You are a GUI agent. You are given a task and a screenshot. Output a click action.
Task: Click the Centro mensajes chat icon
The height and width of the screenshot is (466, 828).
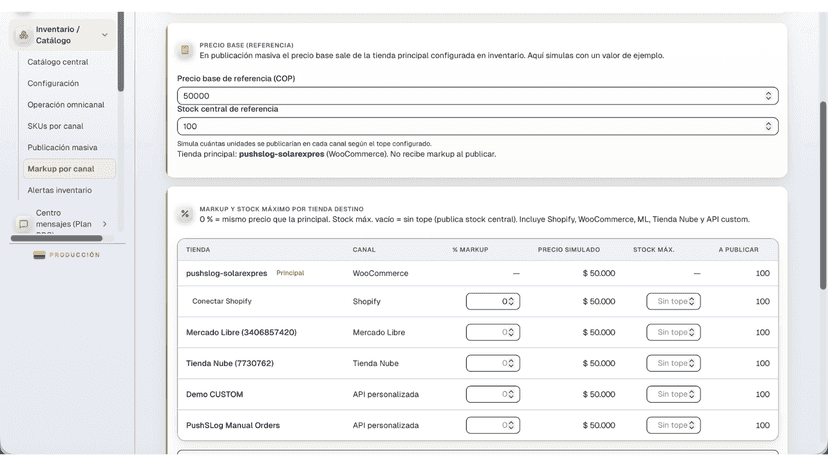pos(23,224)
